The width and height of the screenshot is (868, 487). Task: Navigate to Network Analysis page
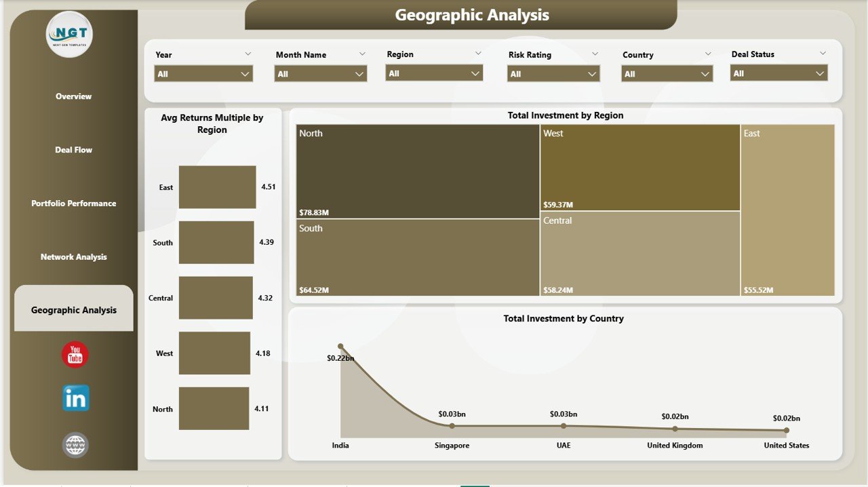pos(73,257)
